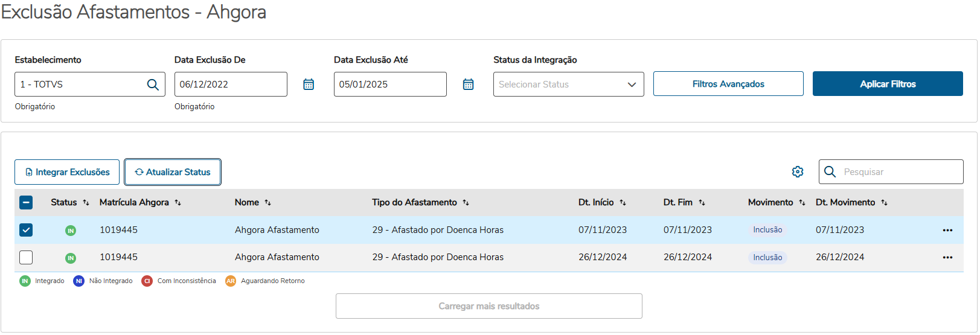980x335 pixels.
Task: Click Atualizar Status button
Action: pos(173,172)
